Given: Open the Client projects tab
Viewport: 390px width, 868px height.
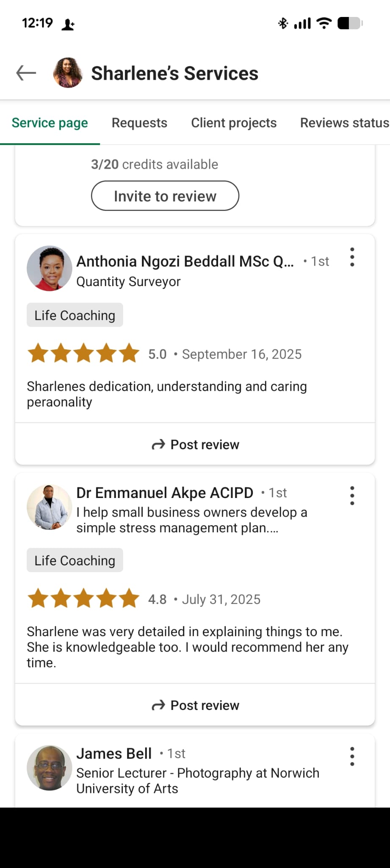Looking at the screenshot, I should tap(234, 123).
